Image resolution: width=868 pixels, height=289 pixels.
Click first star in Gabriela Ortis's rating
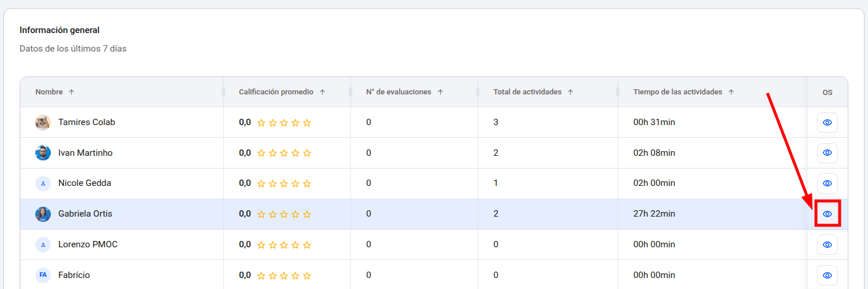coord(261,214)
